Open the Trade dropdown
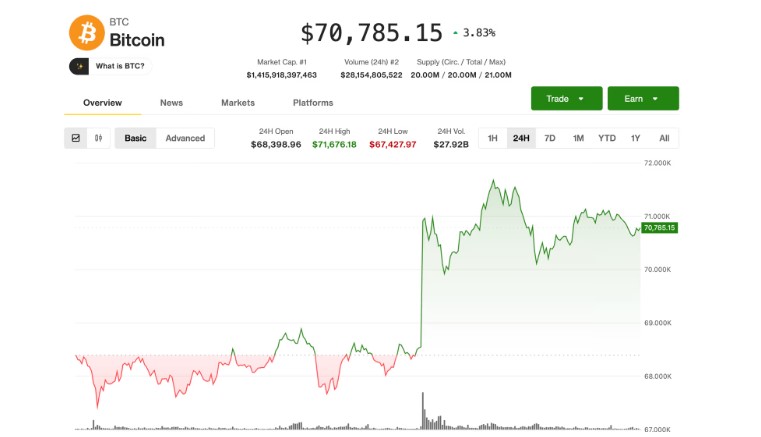761x437 pixels. [x=566, y=98]
